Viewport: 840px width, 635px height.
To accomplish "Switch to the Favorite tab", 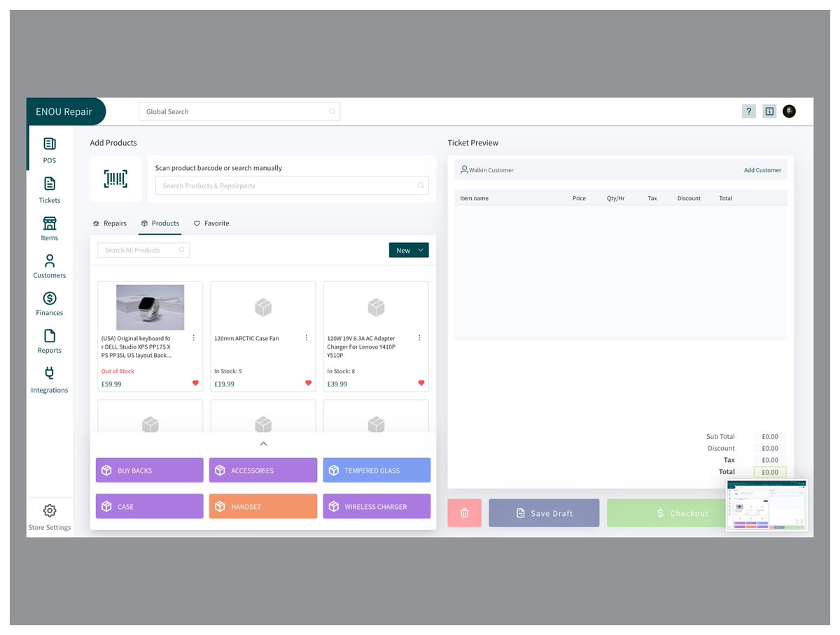I will click(211, 223).
